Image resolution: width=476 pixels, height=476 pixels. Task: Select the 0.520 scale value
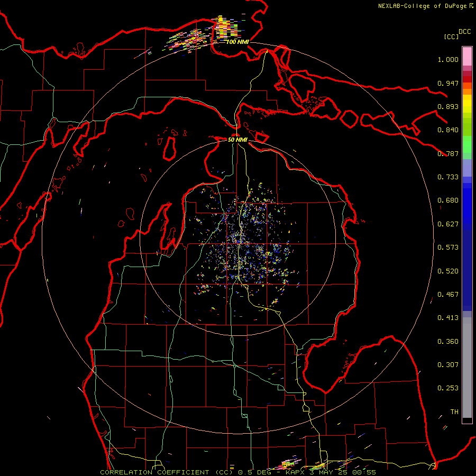448,271
